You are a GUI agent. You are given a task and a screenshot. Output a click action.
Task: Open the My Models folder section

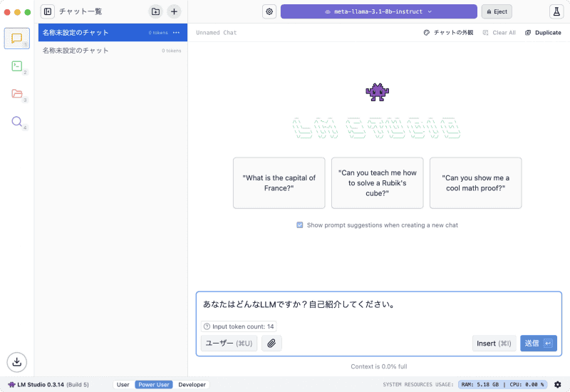16,94
